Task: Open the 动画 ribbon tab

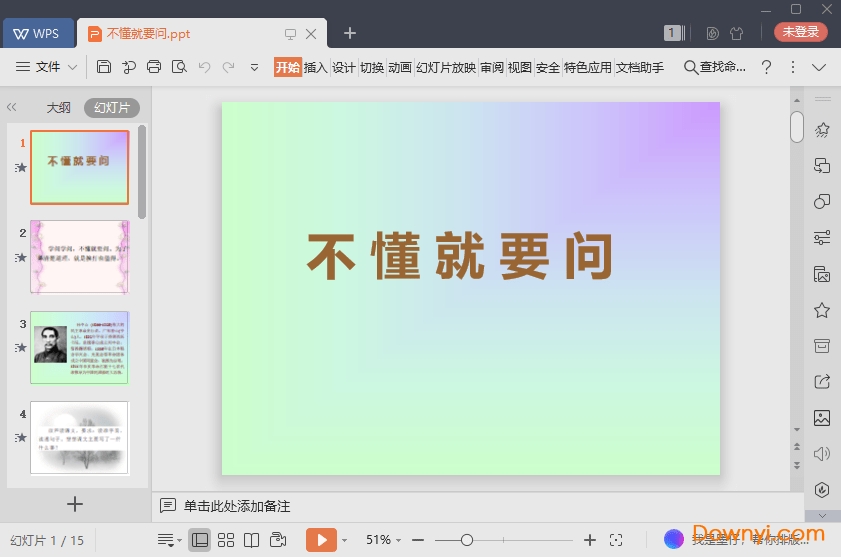Action: point(400,67)
